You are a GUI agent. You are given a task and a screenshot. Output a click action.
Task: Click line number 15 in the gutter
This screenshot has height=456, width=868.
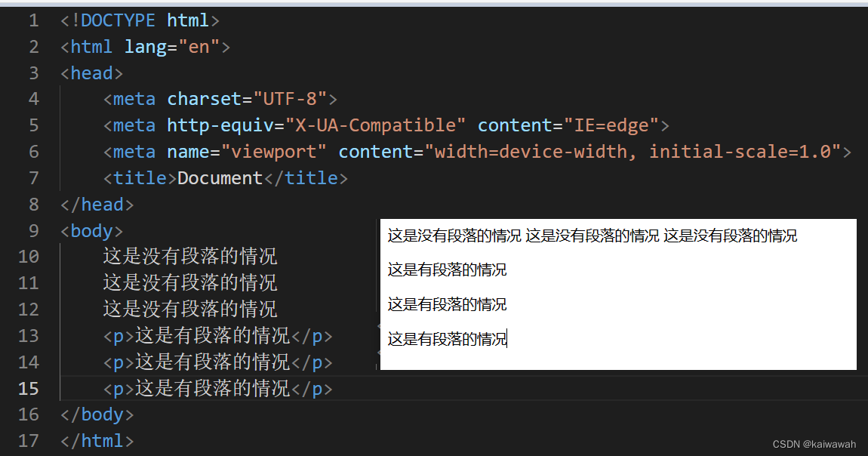coord(29,388)
